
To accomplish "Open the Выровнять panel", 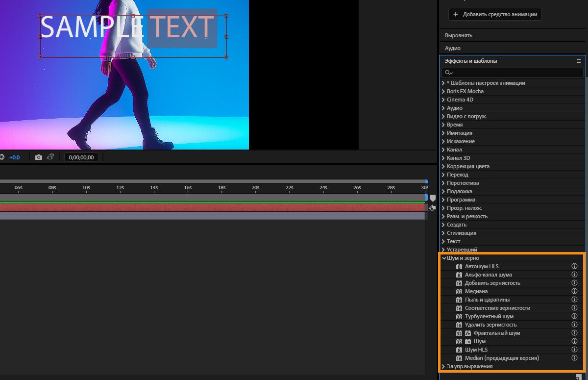I will click(x=458, y=36).
